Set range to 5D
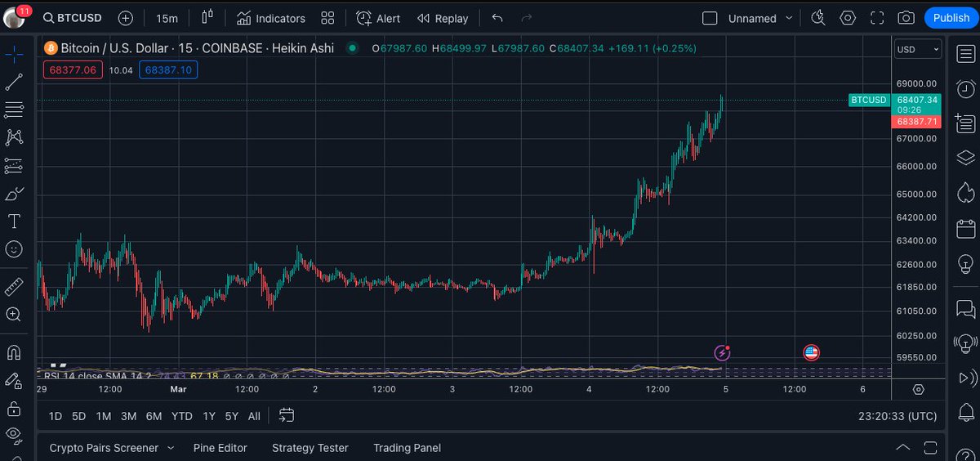This screenshot has height=461, width=980. (x=78, y=416)
